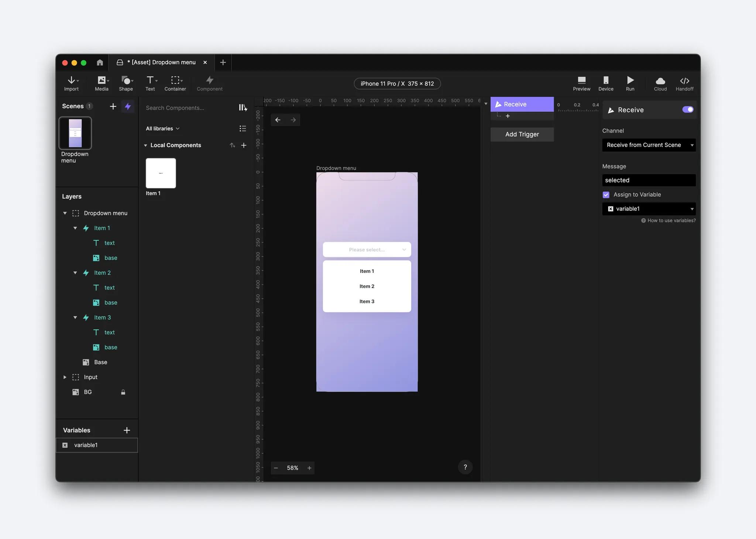Select the Dropdown menu scene thumbnail

pyautogui.click(x=75, y=133)
